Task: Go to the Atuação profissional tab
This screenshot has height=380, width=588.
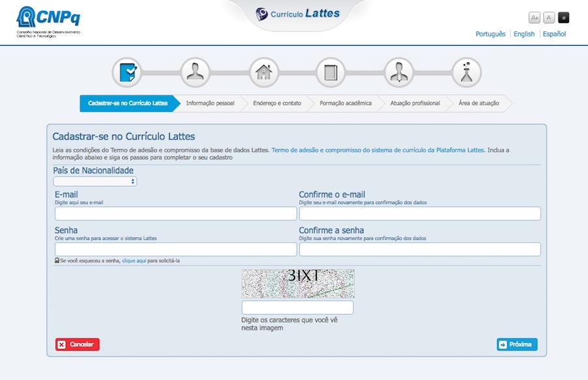Action: [415, 103]
